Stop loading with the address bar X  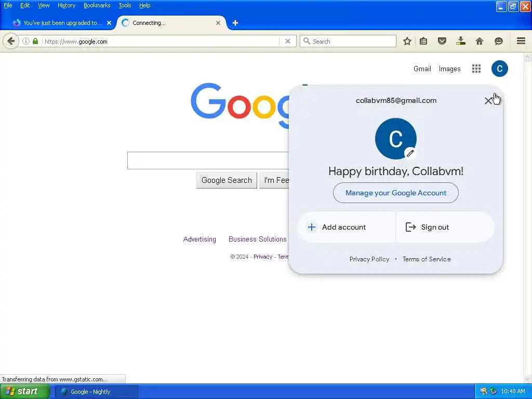point(288,41)
